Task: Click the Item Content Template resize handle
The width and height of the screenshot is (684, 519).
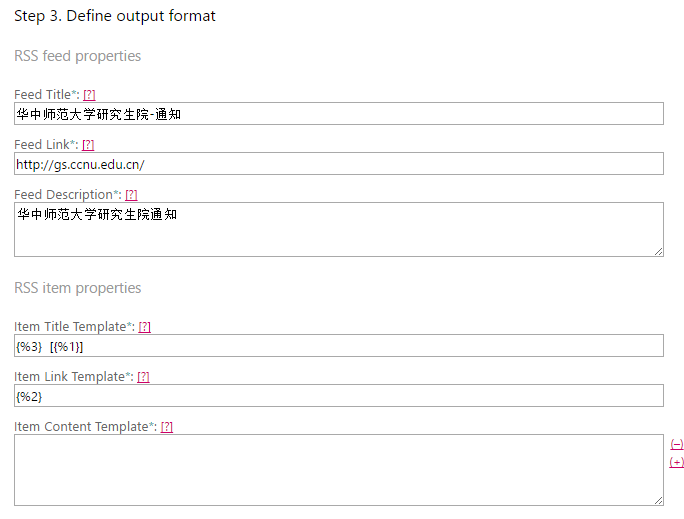Action: [x=659, y=501]
